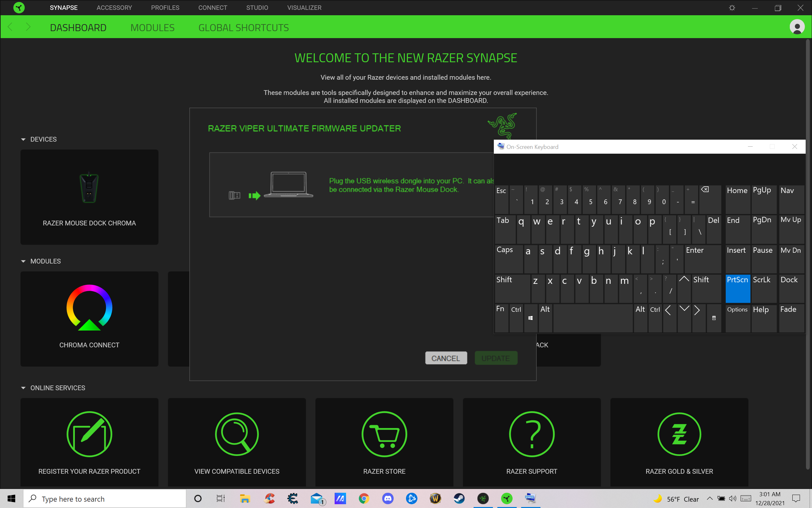Screen dimensions: 812x508
Task: Click PrtScn on On-Screen Keyboard
Action: (737, 289)
